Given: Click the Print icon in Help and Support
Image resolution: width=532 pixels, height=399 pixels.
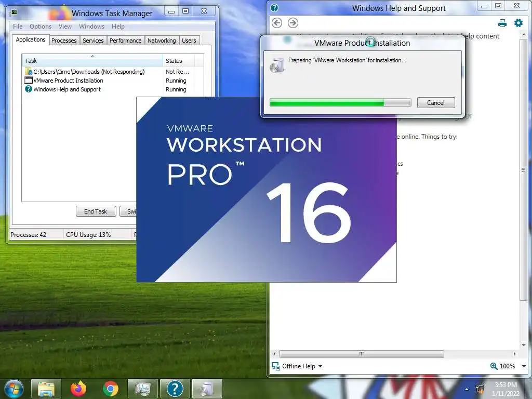Looking at the screenshot, I should point(502,23).
